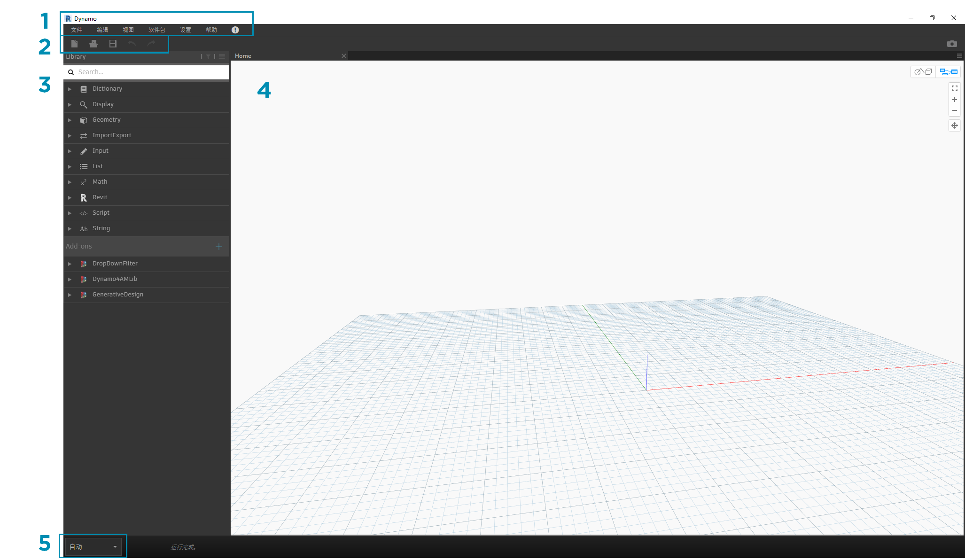Click the zoom-to-fit icon in the workspace

pos(954,88)
